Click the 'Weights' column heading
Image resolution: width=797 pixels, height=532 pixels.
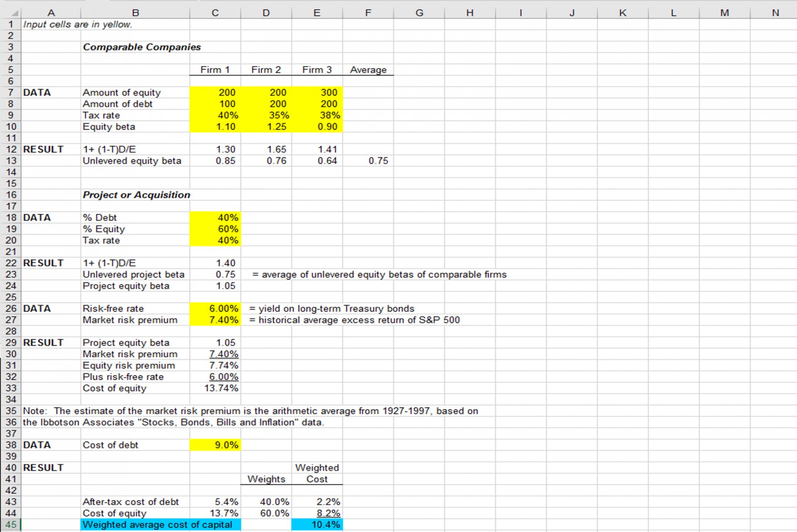pyautogui.click(x=266, y=479)
